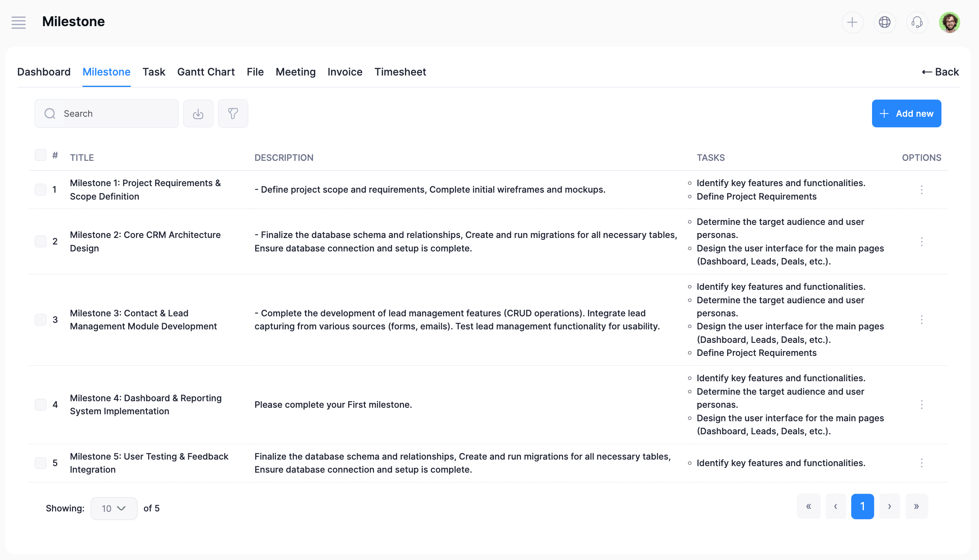Open the filter funnel icon
The width and height of the screenshot is (979, 560).
[233, 113]
